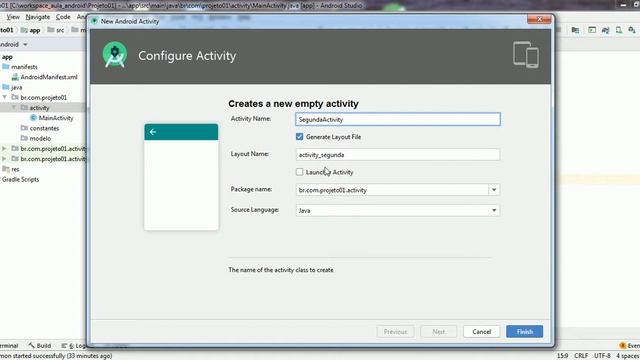Select the activity folder in project tree

(39, 108)
